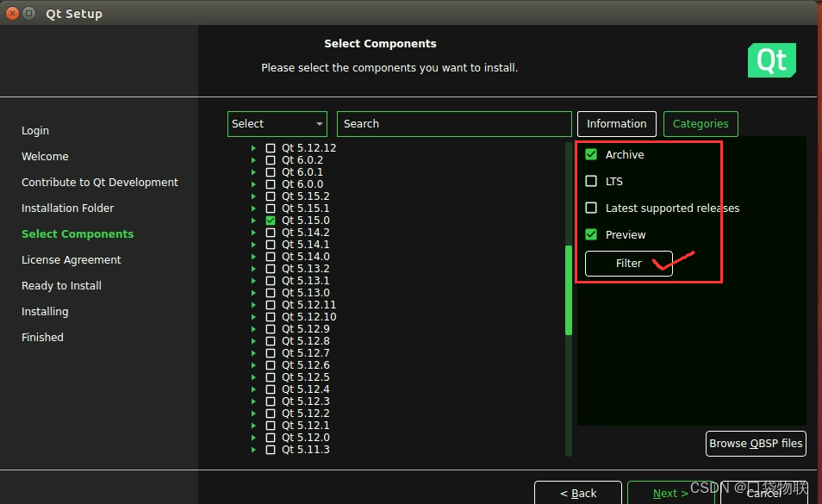The height and width of the screenshot is (504, 822).
Task: Uncheck the Preview category checkbox
Action: pyautogui.click(x=591, y=234)
